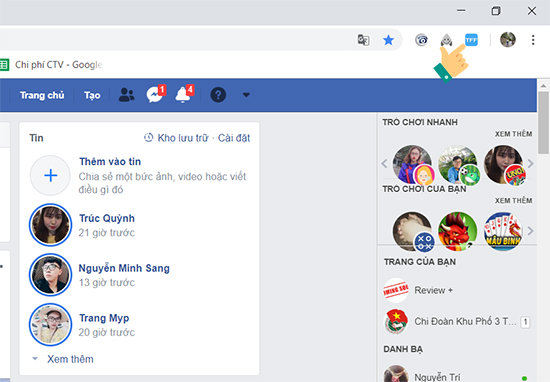Screen dimensions: 550x382
Task: Open the Messenger messages icon
Action: coord(155,94)
